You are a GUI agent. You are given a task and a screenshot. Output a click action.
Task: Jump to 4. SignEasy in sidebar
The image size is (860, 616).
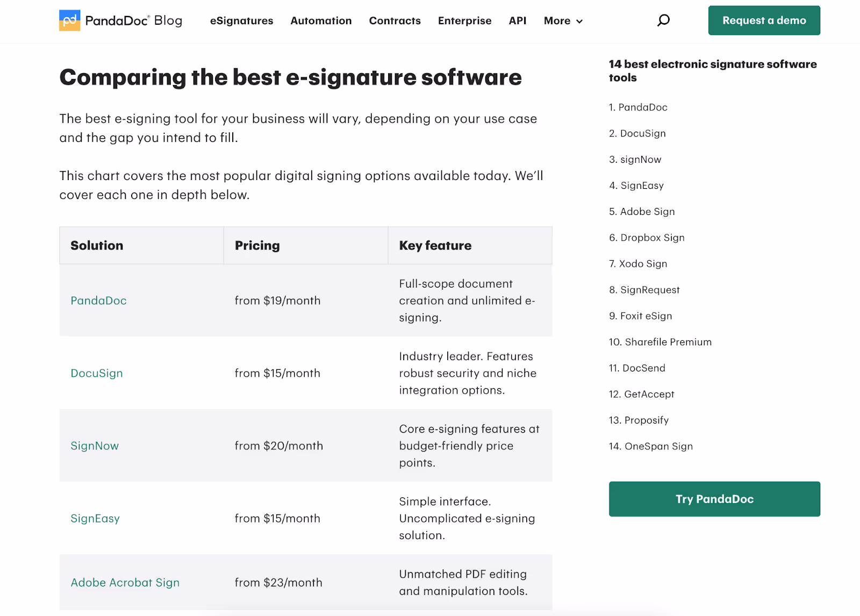(x=636, y=185)
